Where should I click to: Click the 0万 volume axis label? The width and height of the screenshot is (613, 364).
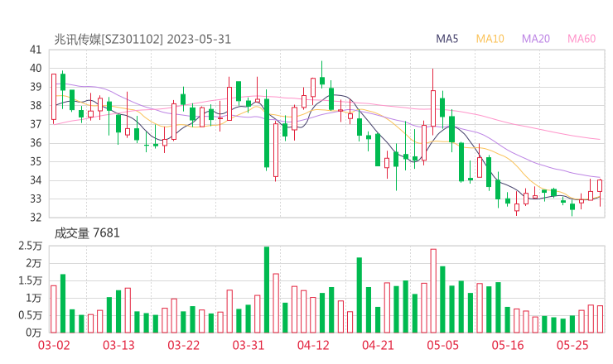(34, 333)
